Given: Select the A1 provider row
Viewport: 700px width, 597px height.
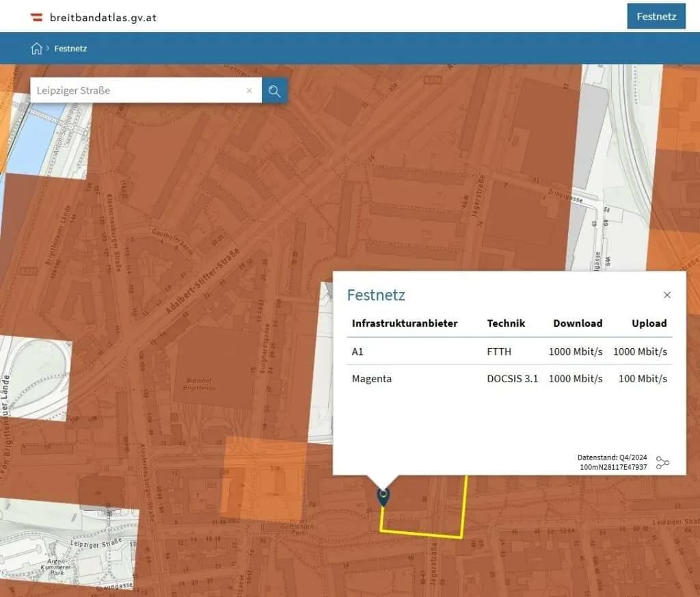Looking at the screenshot, I should tap(509, 351).
